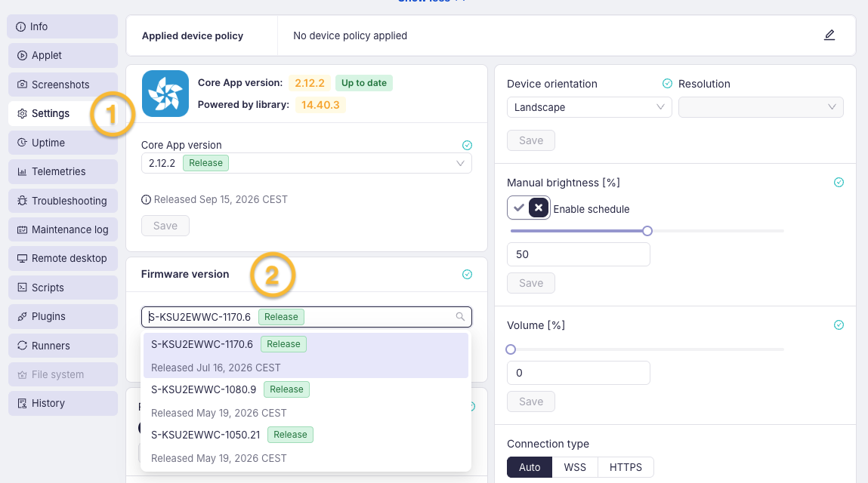Click the Core App version status check icon
The height and width of the screenshot is (483, 868).
[x=467, y=145]
